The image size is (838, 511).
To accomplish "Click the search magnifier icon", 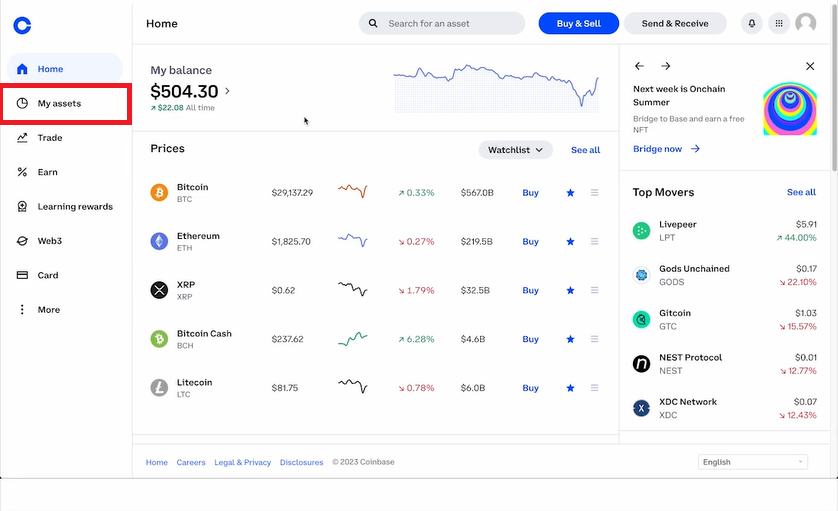I will 373,24.
